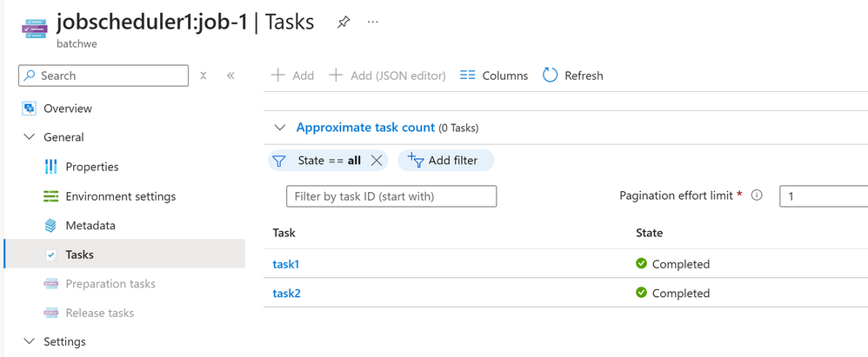Screen dimensions: 868x357
Task: Open the task2 link
Action: click(x=286, y=293)
